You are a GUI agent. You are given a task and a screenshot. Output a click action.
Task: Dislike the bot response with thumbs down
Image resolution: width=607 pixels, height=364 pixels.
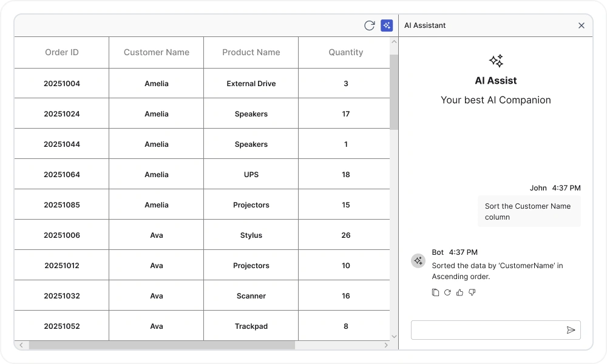click(472, 292)
